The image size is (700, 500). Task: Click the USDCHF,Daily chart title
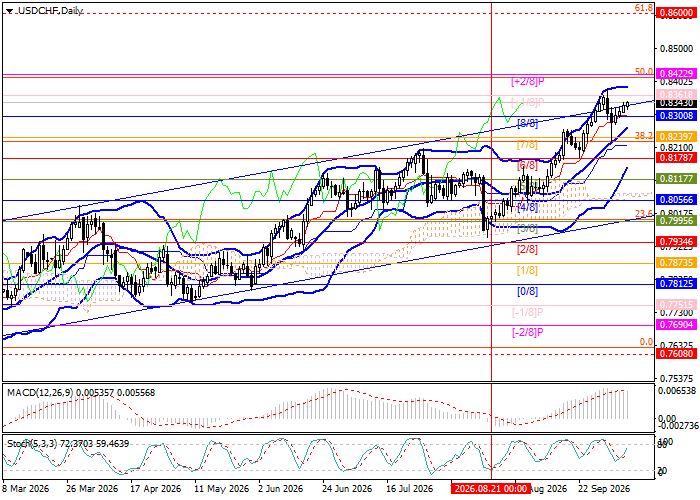pos(50,11)
